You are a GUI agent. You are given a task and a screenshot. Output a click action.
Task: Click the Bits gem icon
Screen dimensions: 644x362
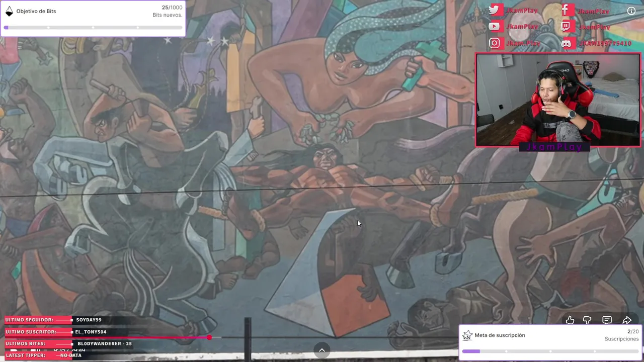(9, 11)
